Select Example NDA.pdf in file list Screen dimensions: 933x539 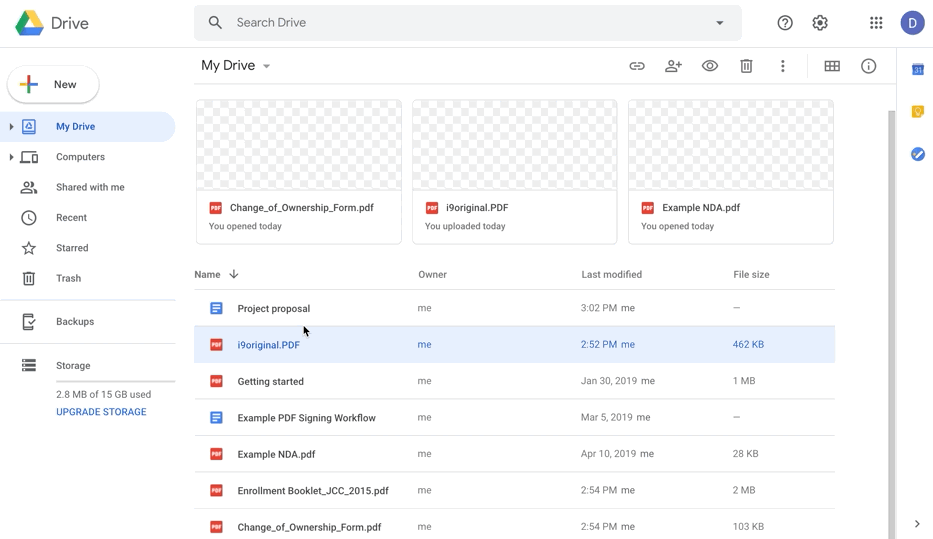[514, 454]
